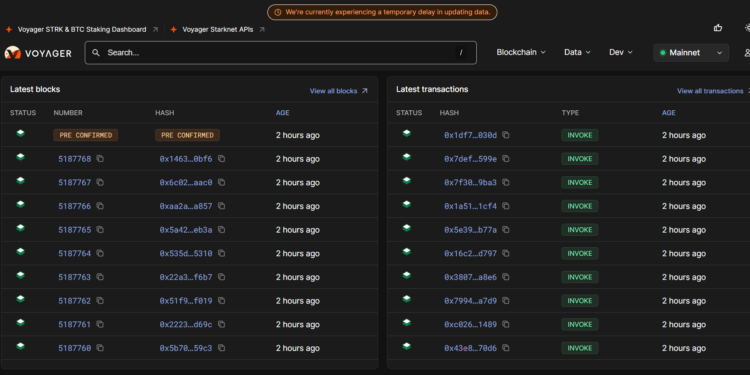Copy block hash 0x22a3...f6b7
The height and width of the screenshot is (375, 750).
221,277
